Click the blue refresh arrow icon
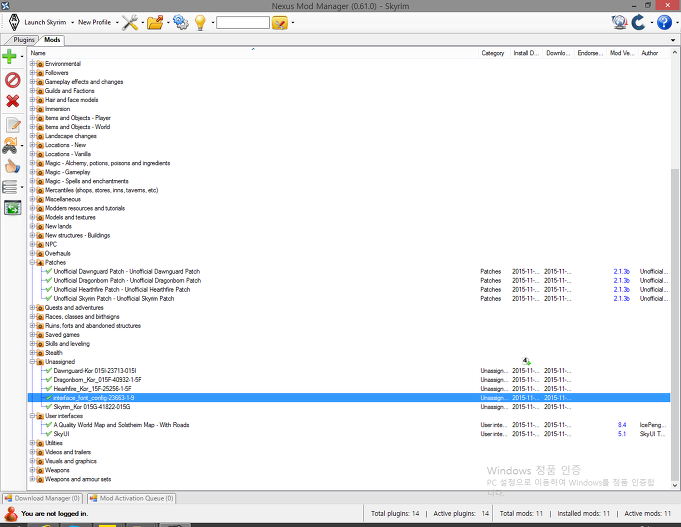 (638, 22)
